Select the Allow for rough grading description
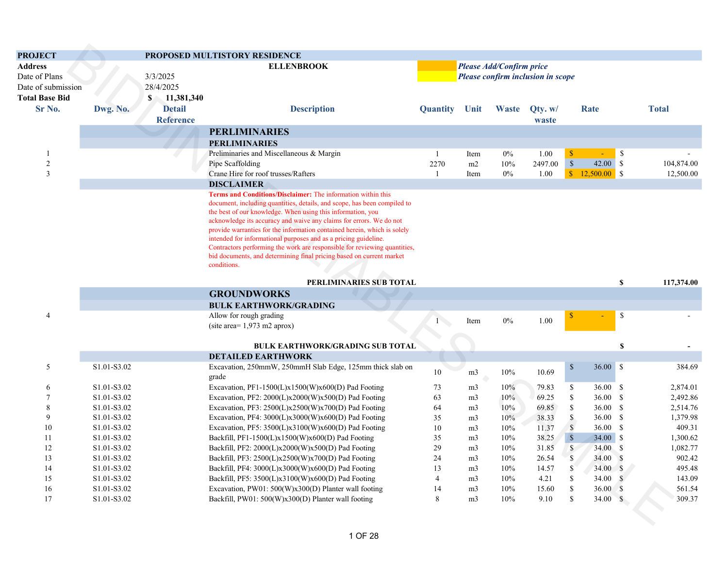728x563 pixels. (x=251, y=320)
